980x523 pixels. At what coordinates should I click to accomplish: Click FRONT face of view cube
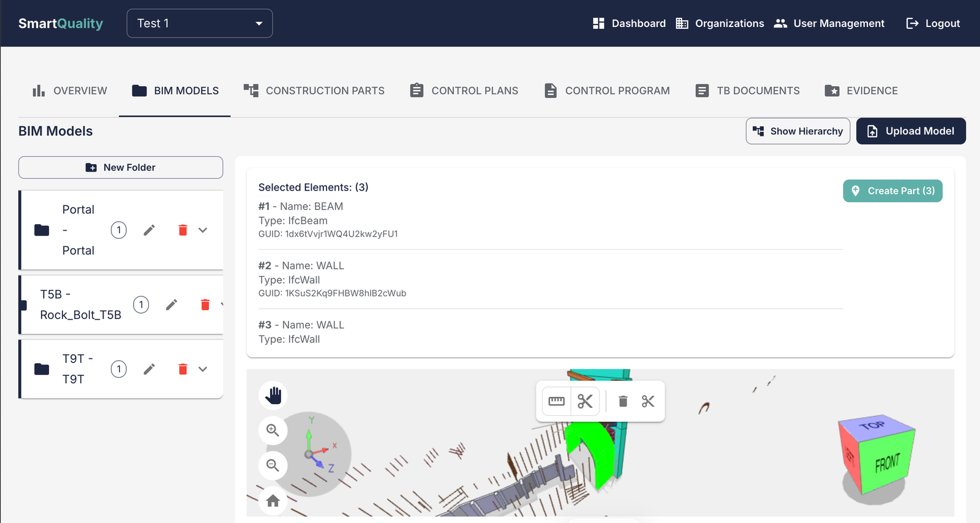(x=887, y=462)
